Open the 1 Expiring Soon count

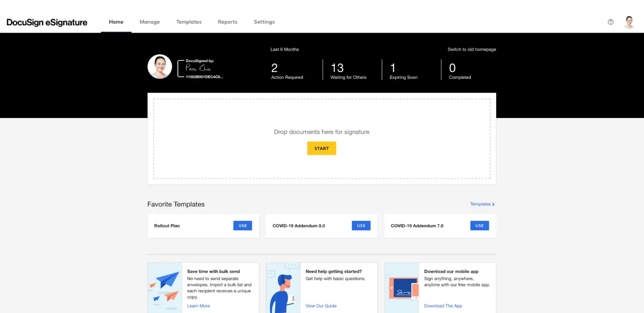pyautogui.click(x=403, y=71)
